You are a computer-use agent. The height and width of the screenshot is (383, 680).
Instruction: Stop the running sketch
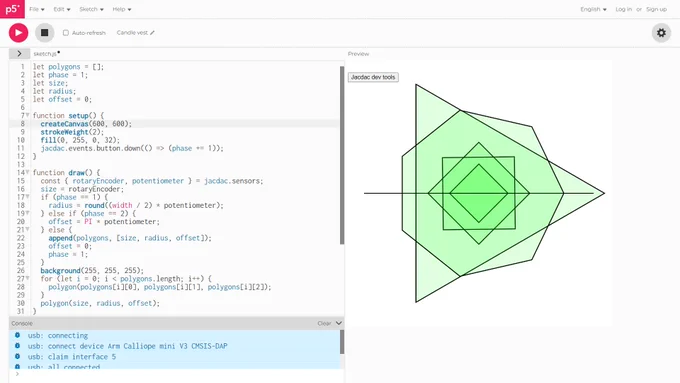(x=44, y=33)
